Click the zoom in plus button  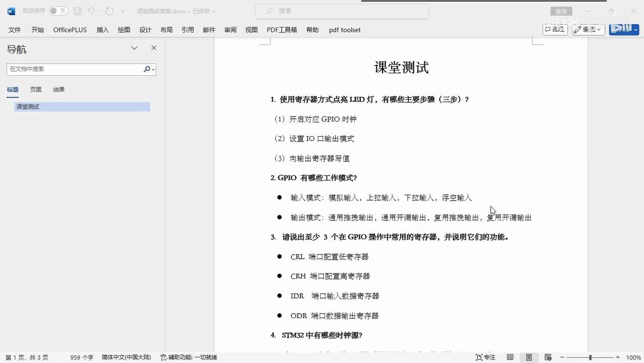pyautogui.click(x=618, y=357)
